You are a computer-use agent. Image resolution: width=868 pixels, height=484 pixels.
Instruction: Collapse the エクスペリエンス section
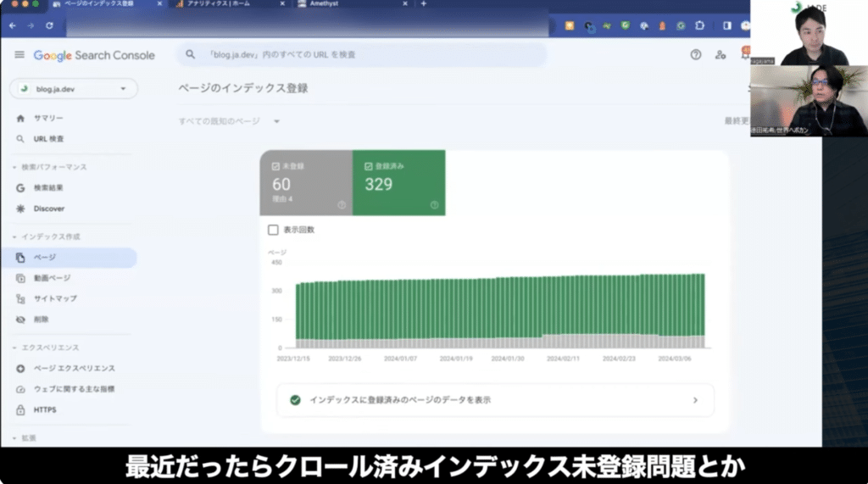click(46, 348)
